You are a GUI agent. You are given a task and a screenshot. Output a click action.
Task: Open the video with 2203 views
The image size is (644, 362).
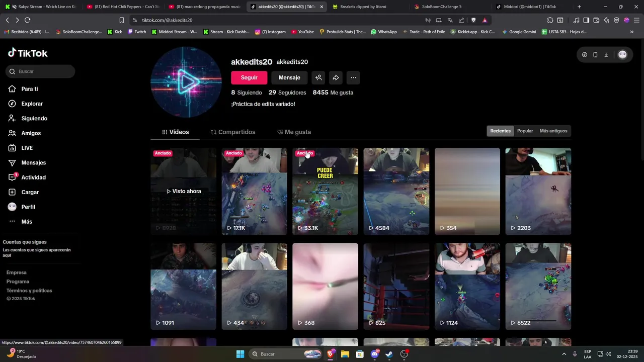point(538,192)
